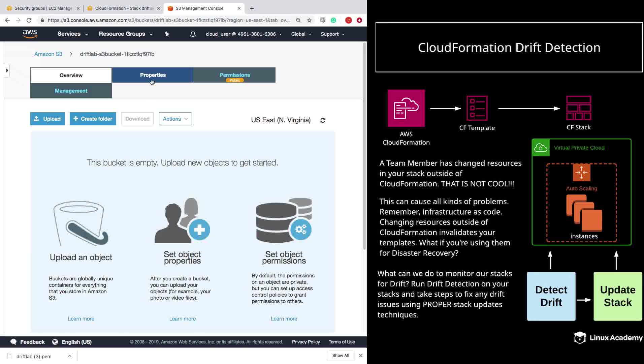644x364 pixels.
Task: Bookmark this page with the star icon
Action: (x=309, y=20)
